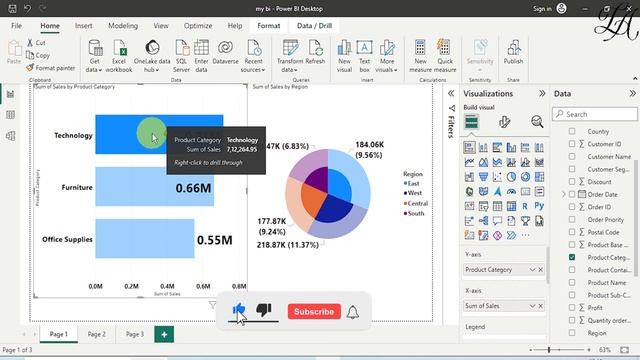Open Analytics magnifier tab in Visualizations
The image size is (640, 360).
pyautogui.click(x=537, y=122)
